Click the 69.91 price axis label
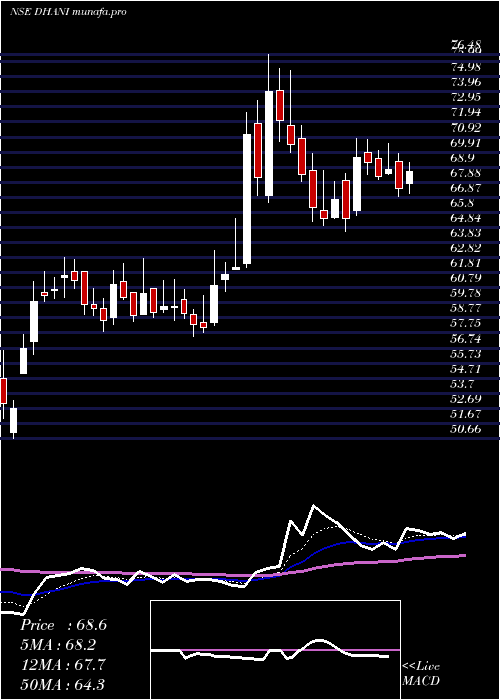The image size is (500, 700). tap(466, 143)
